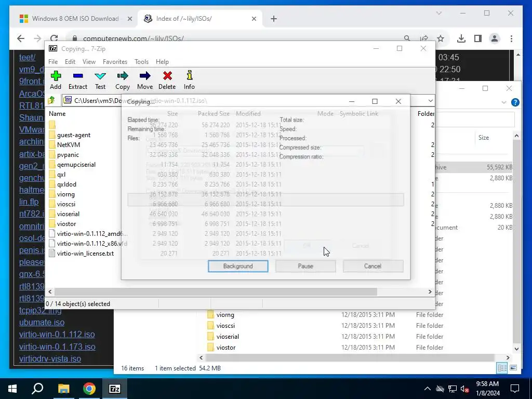Select vioserial folder in File Explorer window
The image size is (532, 399).
223,337
